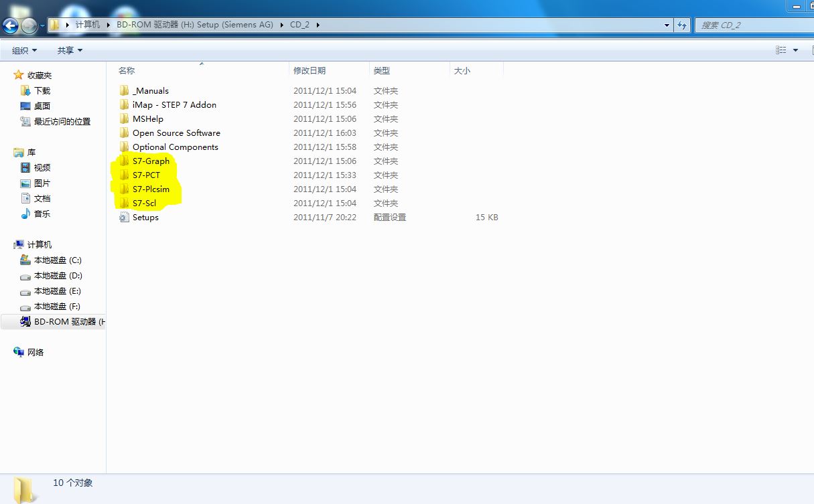Select 收藏夹 in the navigation pane
Screen dimensions: 814x504
39,75
